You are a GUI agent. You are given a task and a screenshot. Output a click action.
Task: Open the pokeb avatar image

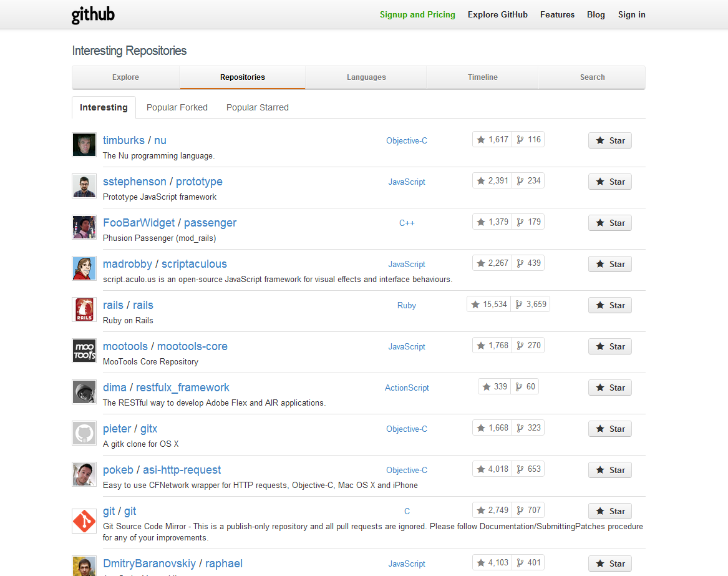click(84, 474)
